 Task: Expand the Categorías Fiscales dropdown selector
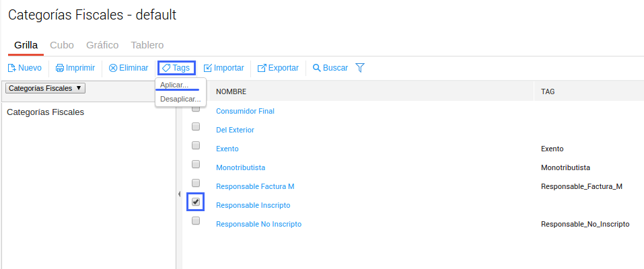click(45, 88)
